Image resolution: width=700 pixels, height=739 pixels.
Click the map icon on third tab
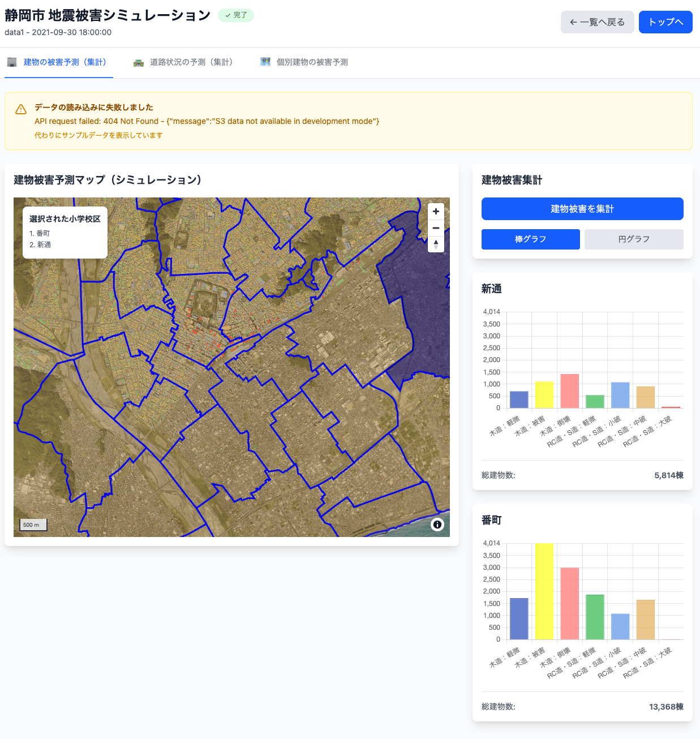[265, 62]
